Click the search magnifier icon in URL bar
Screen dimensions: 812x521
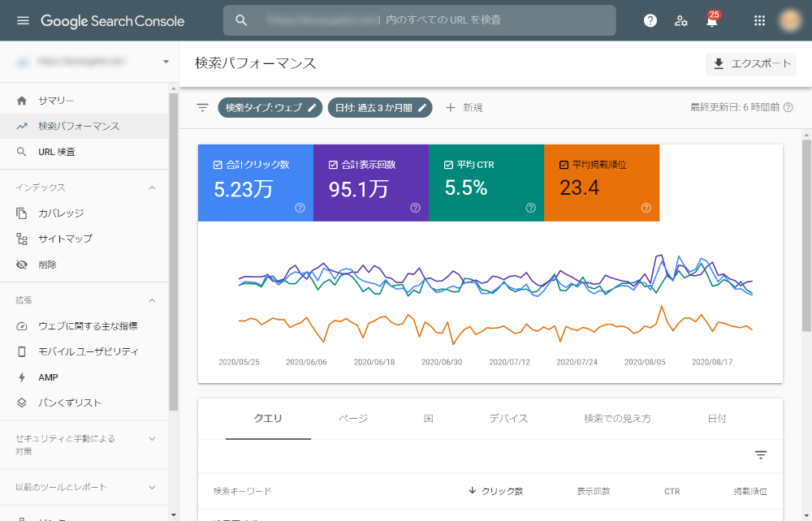(241, 20)
